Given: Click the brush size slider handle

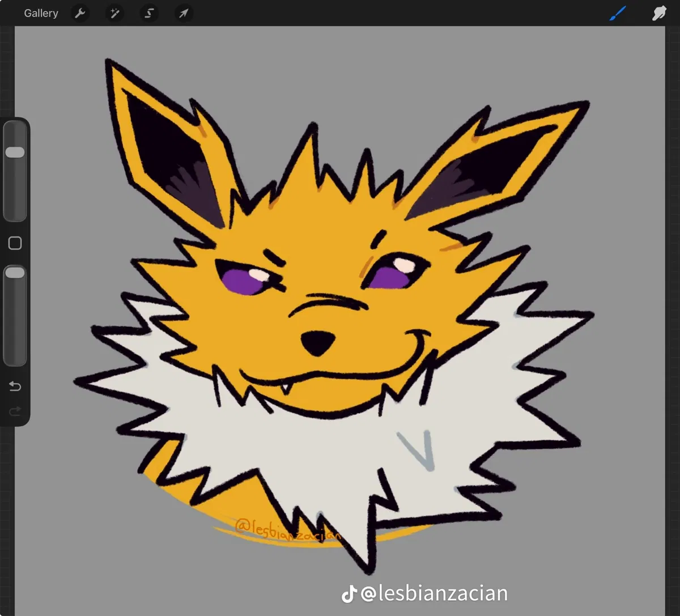Looking at the screenshot, I should click(x=15, y=152).
